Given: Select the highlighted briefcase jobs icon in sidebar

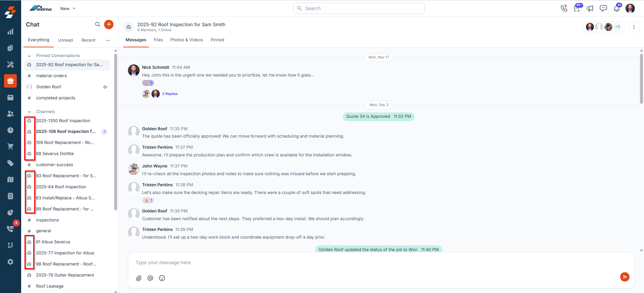Looking at the screenshot, I should tap(10, 81).
